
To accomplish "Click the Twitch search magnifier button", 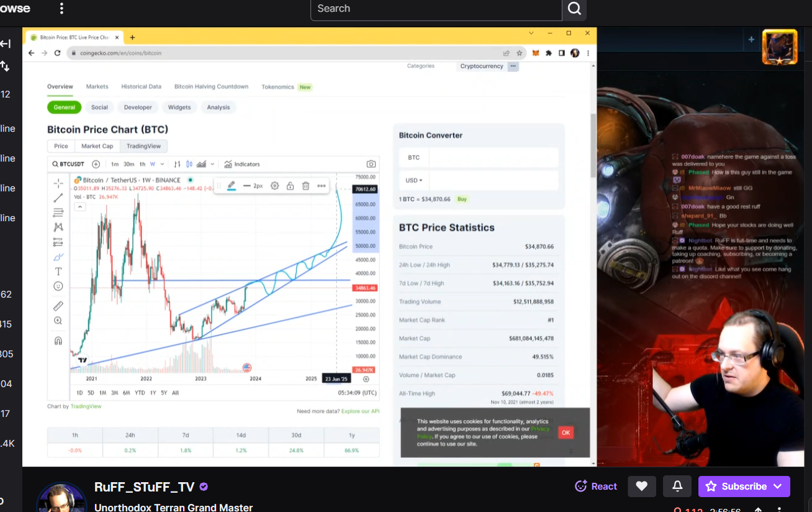I will [574, 9].
